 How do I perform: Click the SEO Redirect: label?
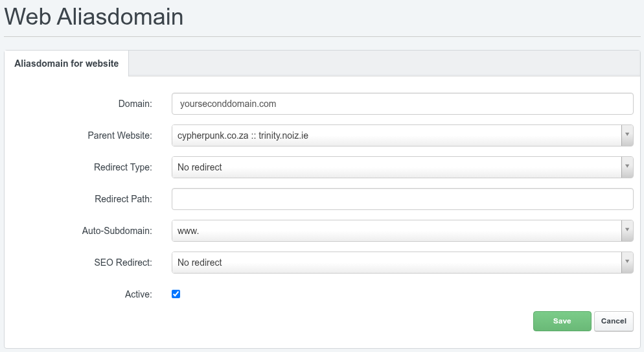(123, 263)
